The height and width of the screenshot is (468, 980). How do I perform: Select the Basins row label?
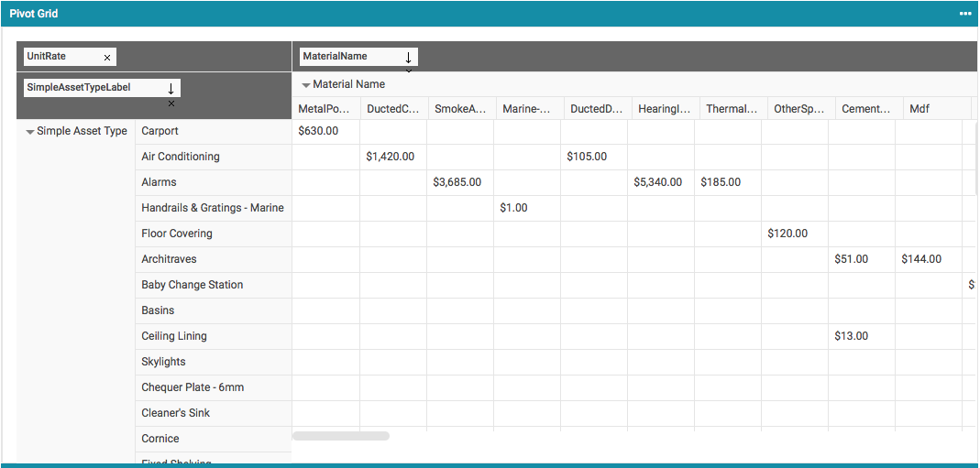pos(213,310)
